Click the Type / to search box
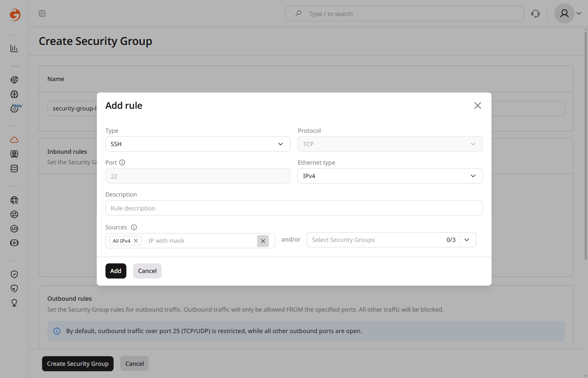 point(404,13)
